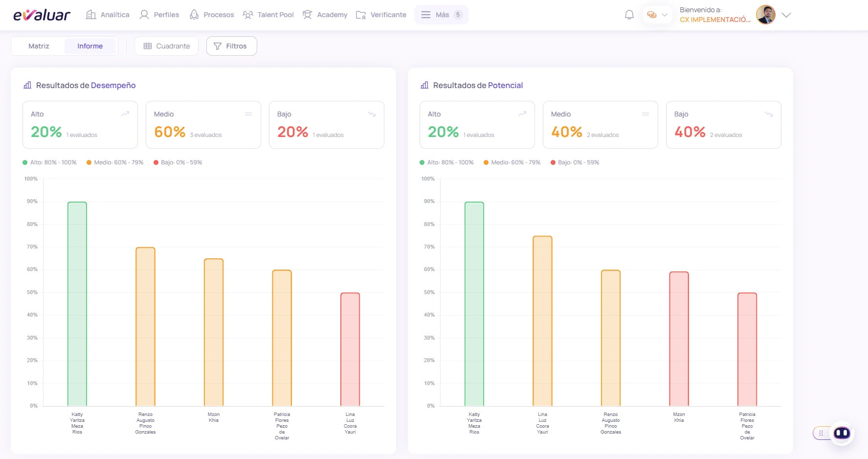Viewport: 868px width, 459px height.
Task: Click the Procesos rocket icon
Action: (x=194, y=15)
